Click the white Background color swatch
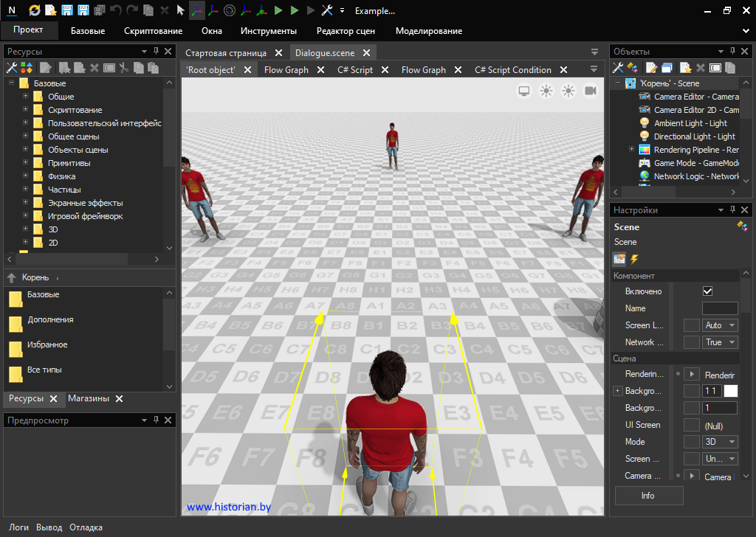Image resolution: width=756 pixels, height=537 pixels. pos(730,391)
